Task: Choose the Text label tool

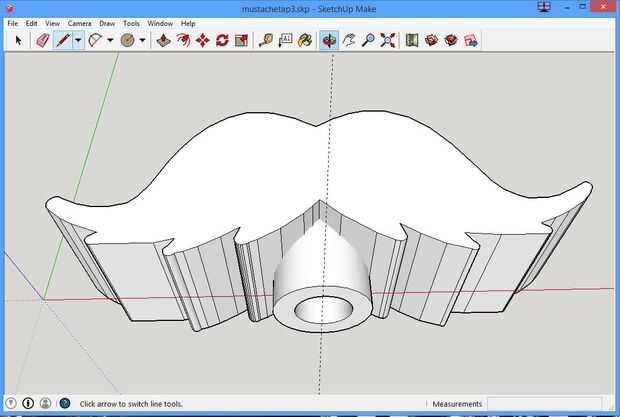Action: (x=285, y=40)
